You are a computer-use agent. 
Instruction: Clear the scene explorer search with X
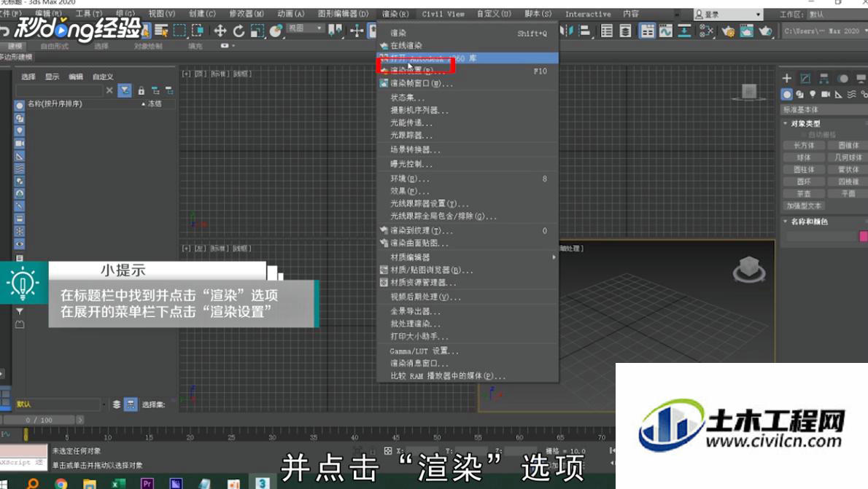pyautogui.click(x=109, y=90)
